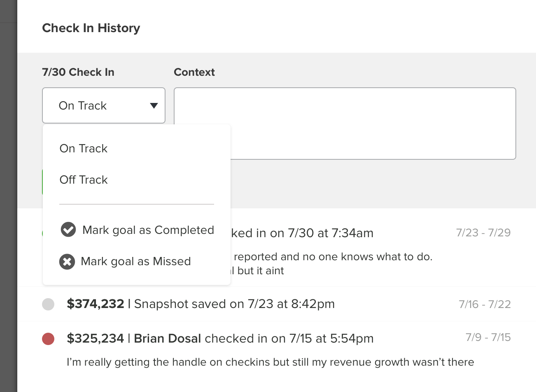Image resolution: width=536 pixels, height=392 pixels.
Task: Click the red status dot for $325,234 check-in
Action: [x=48, y=339]
